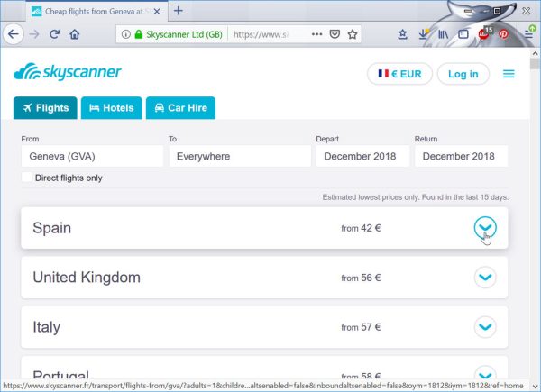Expand the Spain destinations chevron
This screenshot has width=541, height=392.
pyautogui.click(x=485, y=228)
